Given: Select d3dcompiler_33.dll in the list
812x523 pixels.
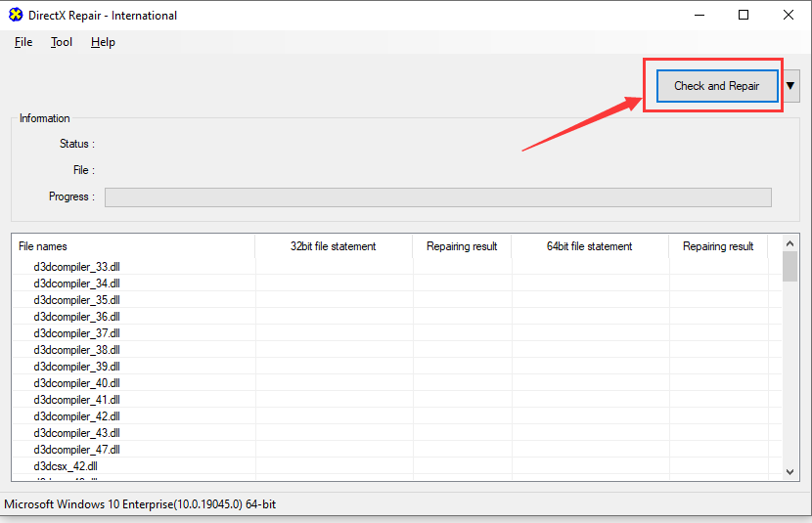Looking at the screenshot, I should coord(76,267).
